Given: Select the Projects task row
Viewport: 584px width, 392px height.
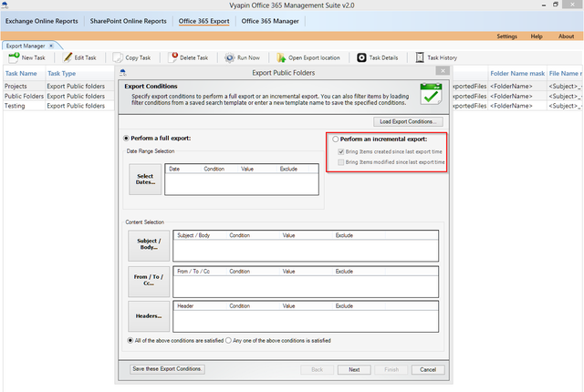Looking at the screenshot, I should (58, 86).
